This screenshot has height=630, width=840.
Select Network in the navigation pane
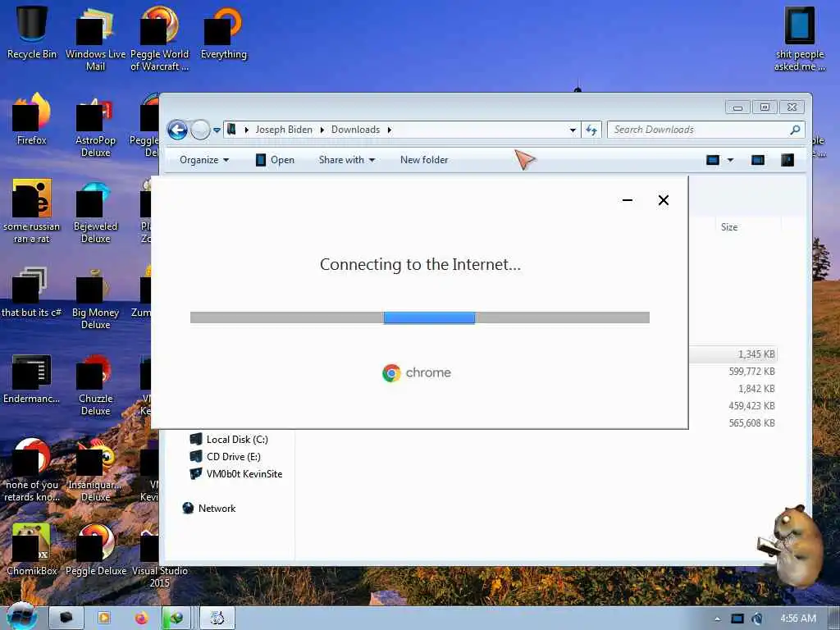click(x=209, y=508)
